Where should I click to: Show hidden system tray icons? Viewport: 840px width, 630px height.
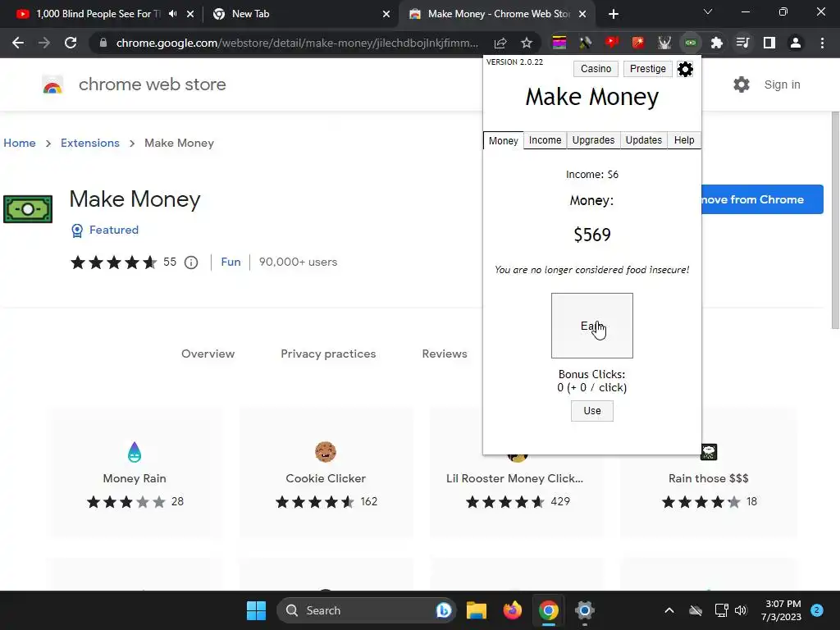coord(669,610)
